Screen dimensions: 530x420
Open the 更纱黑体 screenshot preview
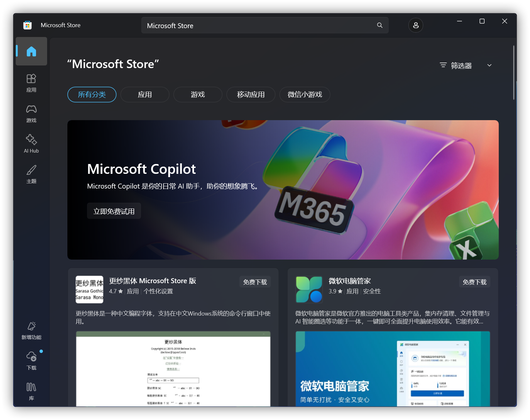(173, 369)
